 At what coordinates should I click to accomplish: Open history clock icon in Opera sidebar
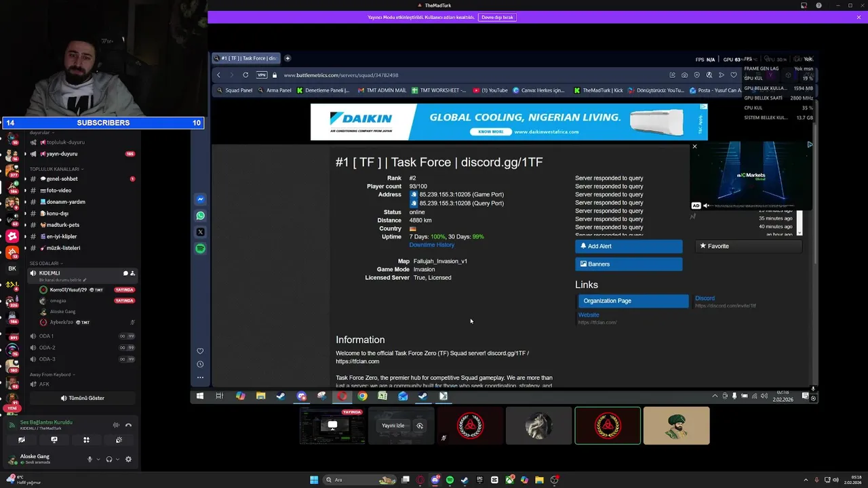(x=200, y=364)
